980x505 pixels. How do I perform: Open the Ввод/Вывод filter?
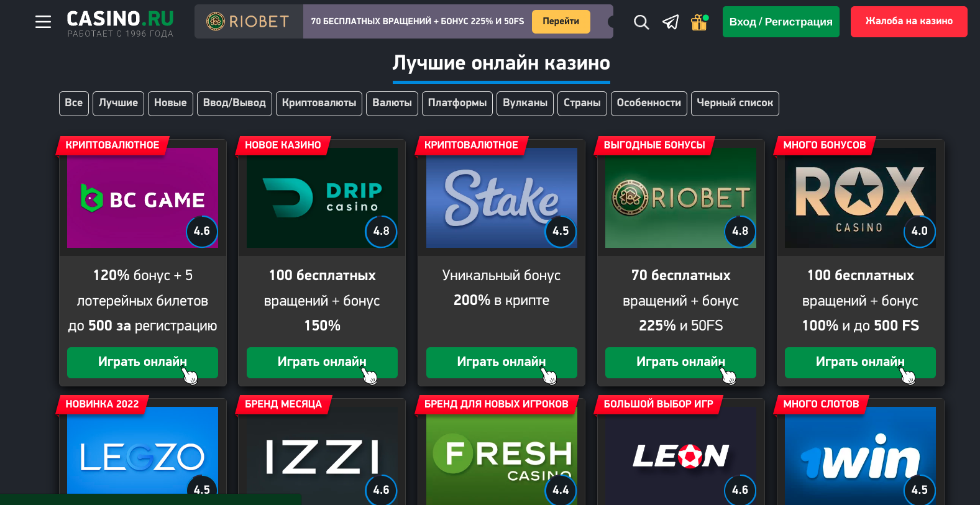coord(234,103)
